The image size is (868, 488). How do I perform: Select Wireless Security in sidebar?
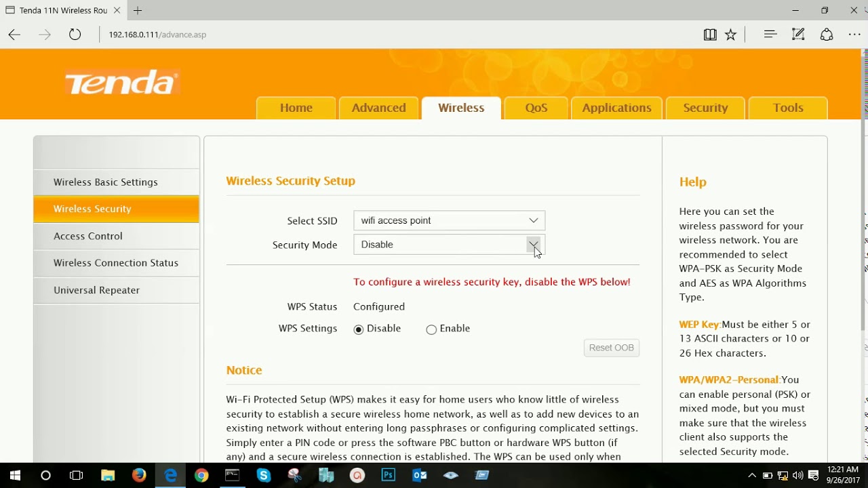pos(116,209)
